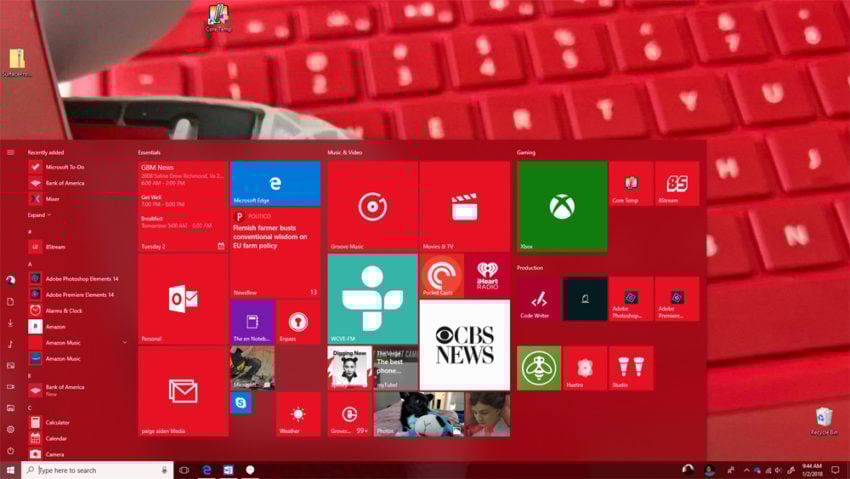
Task: Open Pictures folder from Start rail
Action: coord(10,365)
